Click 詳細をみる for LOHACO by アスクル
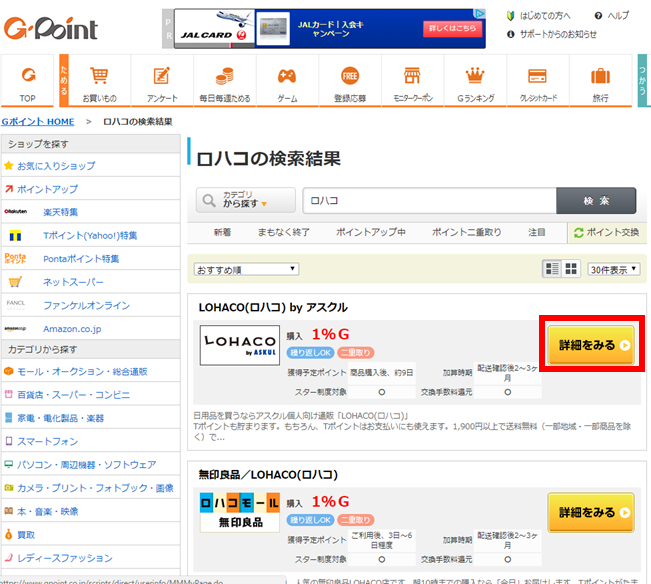The image size is (651, 584). 591,345
